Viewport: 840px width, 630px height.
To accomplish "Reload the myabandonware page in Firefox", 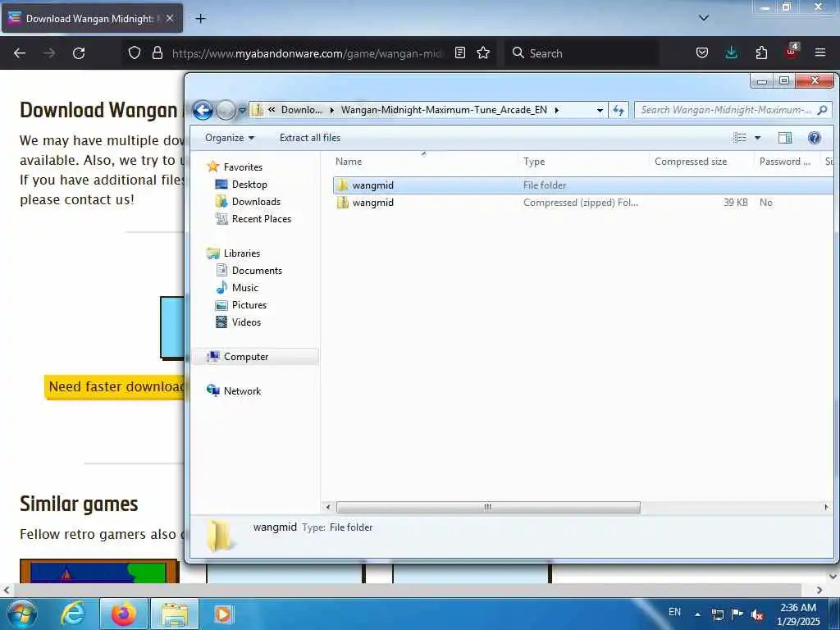I will click(x=79, y=53).
